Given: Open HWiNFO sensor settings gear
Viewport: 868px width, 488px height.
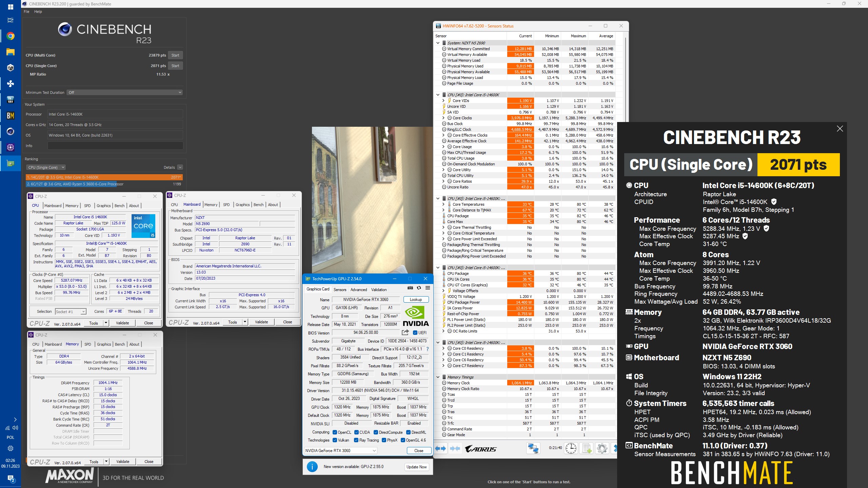Looking at the screenshot, I should (602, 448).
